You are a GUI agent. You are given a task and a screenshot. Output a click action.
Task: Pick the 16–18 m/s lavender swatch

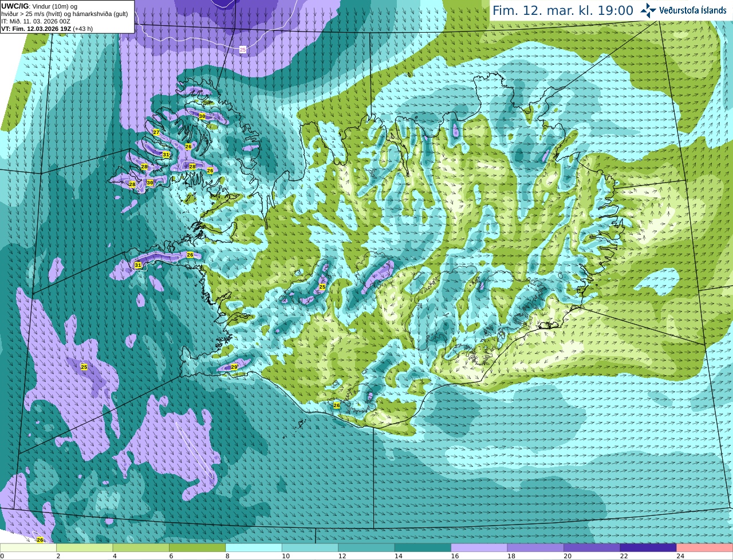479,548
